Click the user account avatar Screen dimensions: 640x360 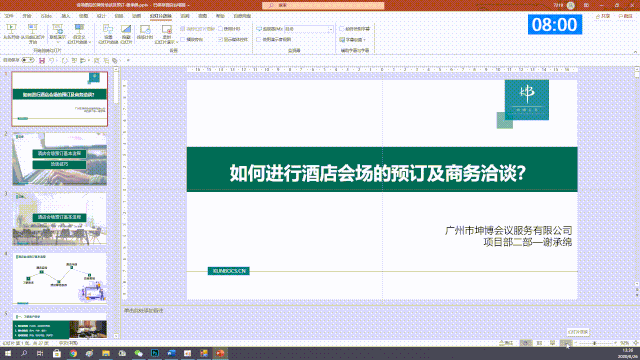(571, 5)
